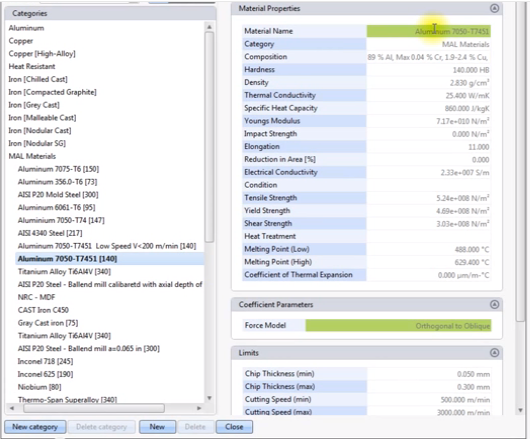Click the Hardness value 140.000 HB
This screenshot has height=439, width=530.
coord(471,70)
